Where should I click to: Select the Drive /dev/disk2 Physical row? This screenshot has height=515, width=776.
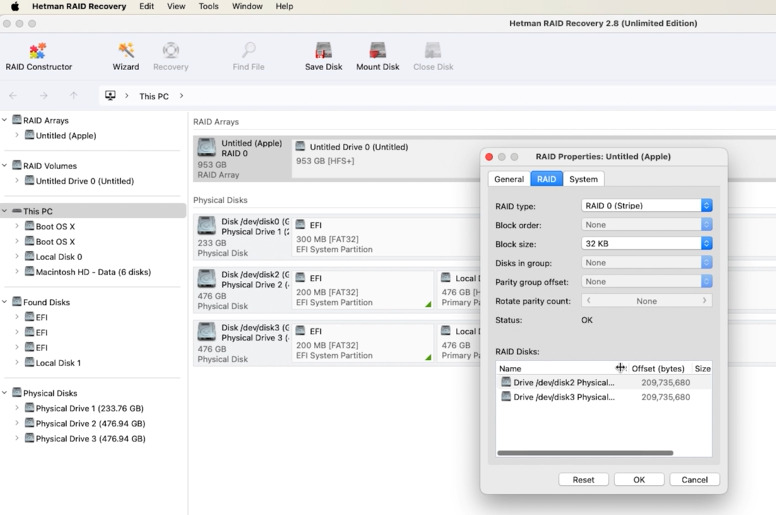[604, 382]
